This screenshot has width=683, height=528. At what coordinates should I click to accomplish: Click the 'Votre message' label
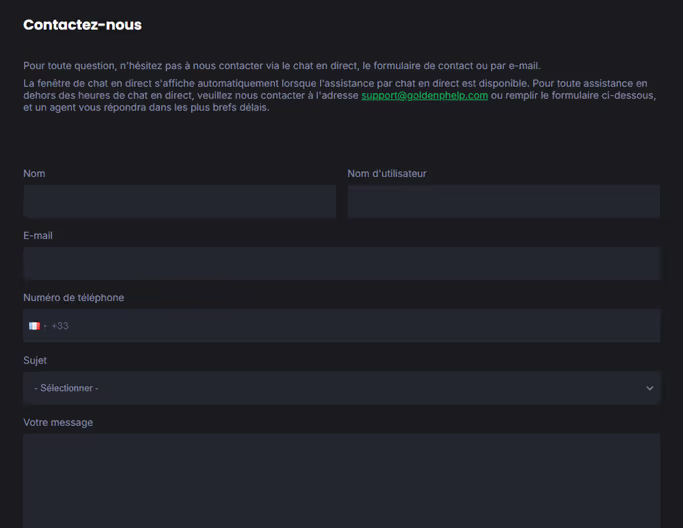(58, 422)
